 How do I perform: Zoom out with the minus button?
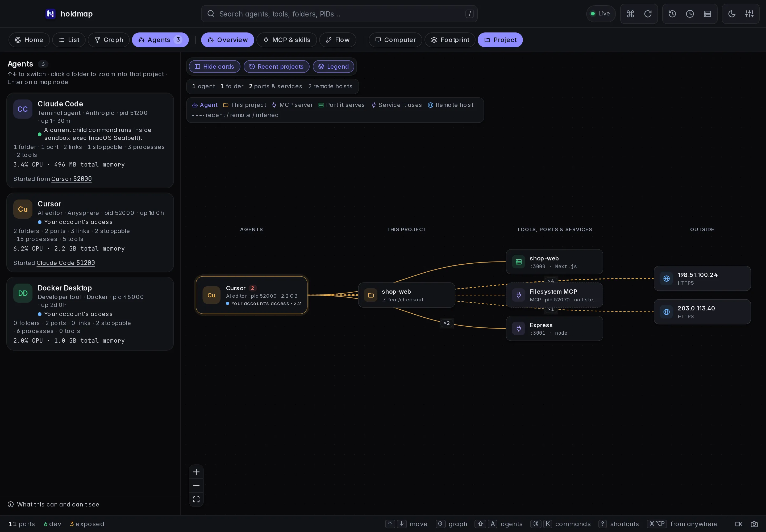pos(196,485)
